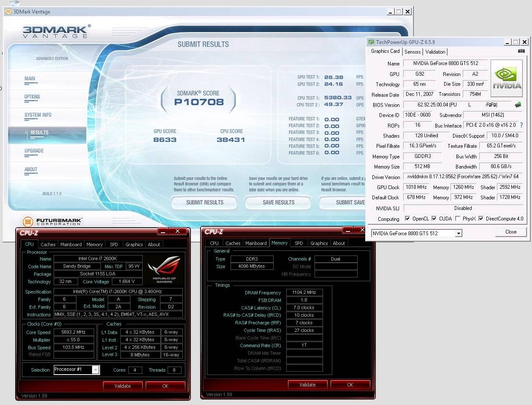
Task: Click the CPU SCORE 38431 value
Action: [231, 140]
